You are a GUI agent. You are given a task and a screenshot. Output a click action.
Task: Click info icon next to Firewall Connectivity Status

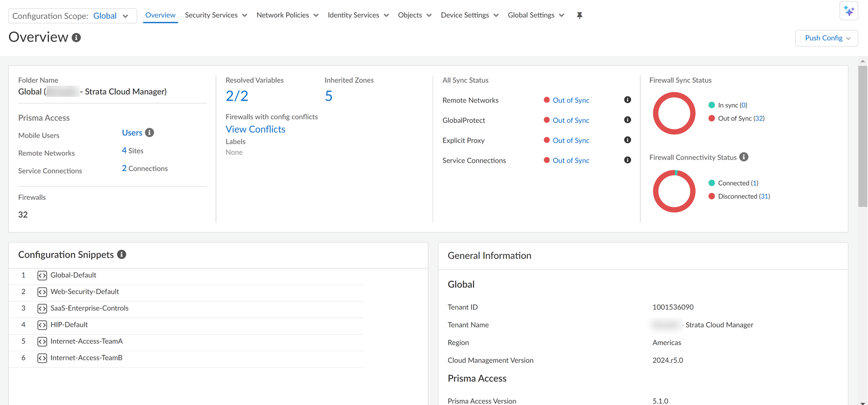click(x=744, y=157)
